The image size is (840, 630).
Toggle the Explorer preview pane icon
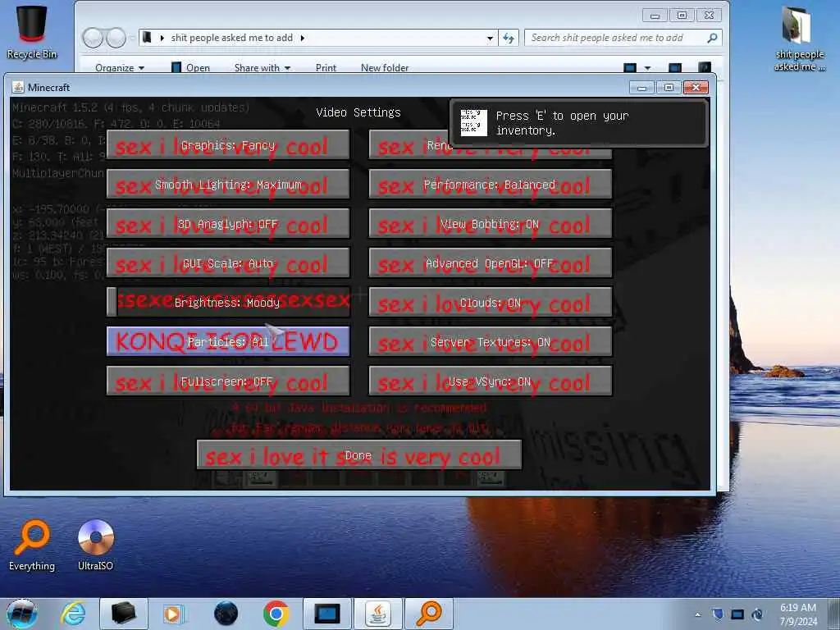pos(675,68)
